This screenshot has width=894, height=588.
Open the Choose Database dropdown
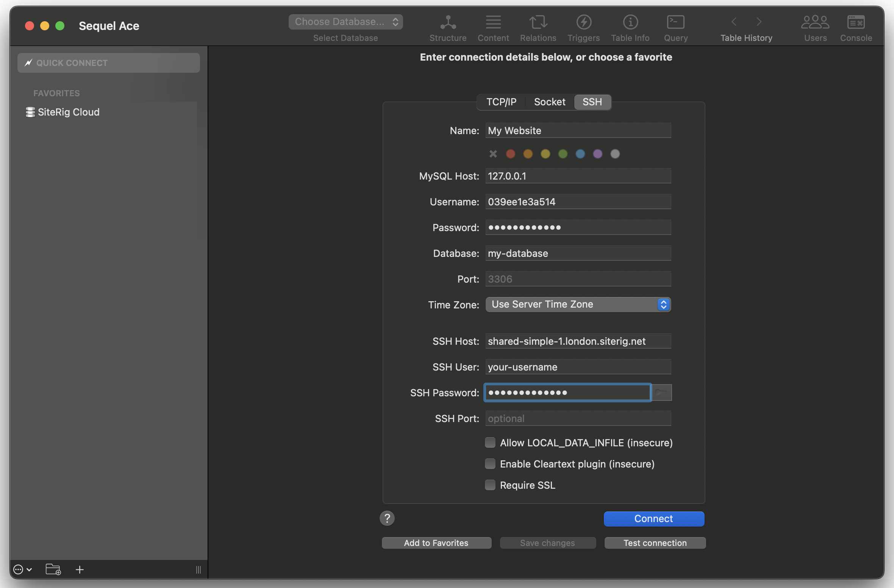pyautogui.click(x=345, y=22)
